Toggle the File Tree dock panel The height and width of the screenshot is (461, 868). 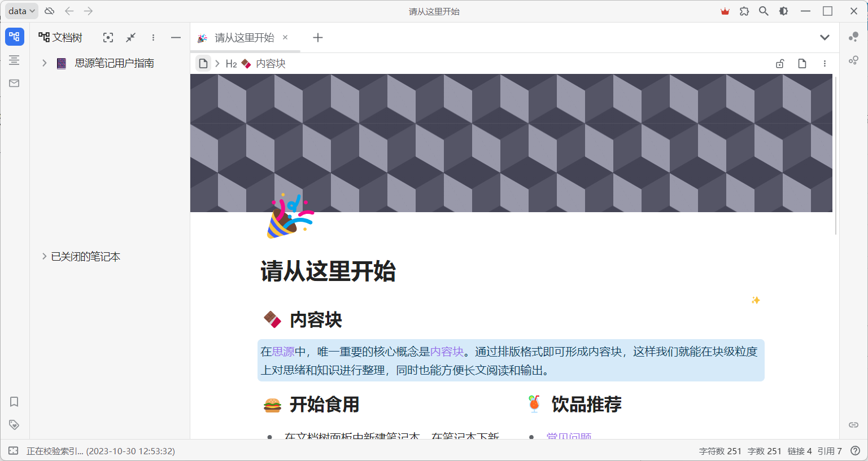pos(15,37)
